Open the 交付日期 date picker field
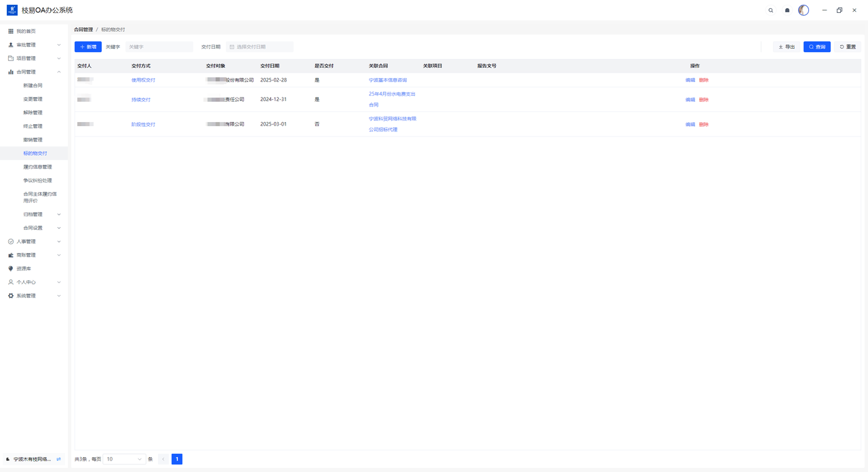Screen dimensions: 868x472 point(260,47)
